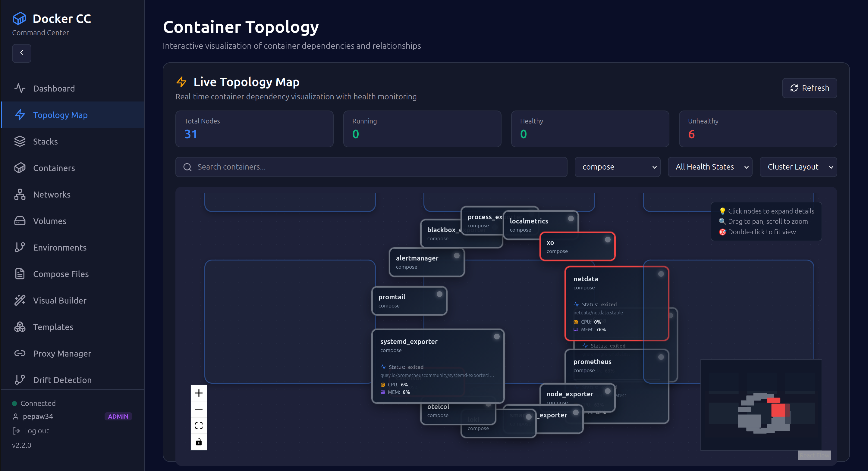
Task: Click the Refresh button
Action: click(x=809, y=88)
